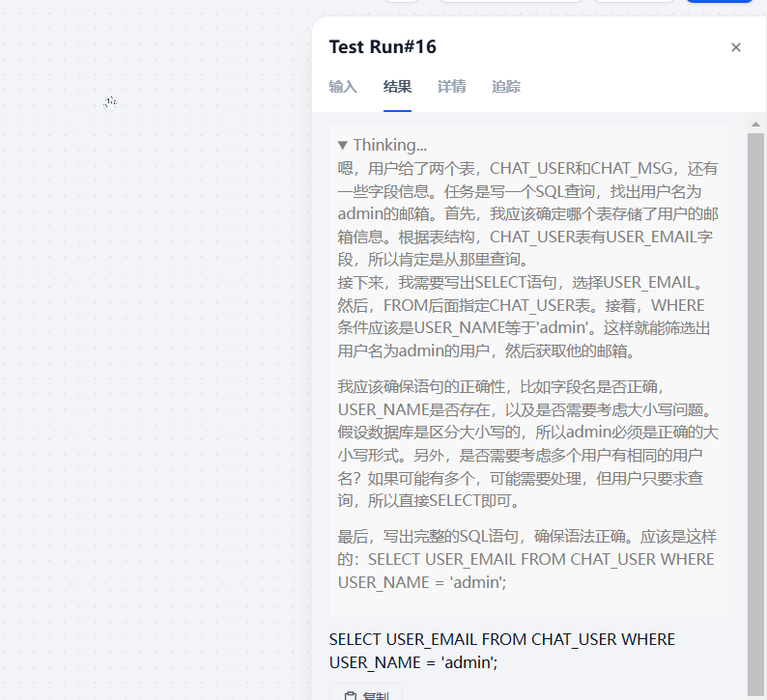Viewport: 767px width, 700px height.
Task: Click the clipboard icon beside 复制
Action: 350,695
